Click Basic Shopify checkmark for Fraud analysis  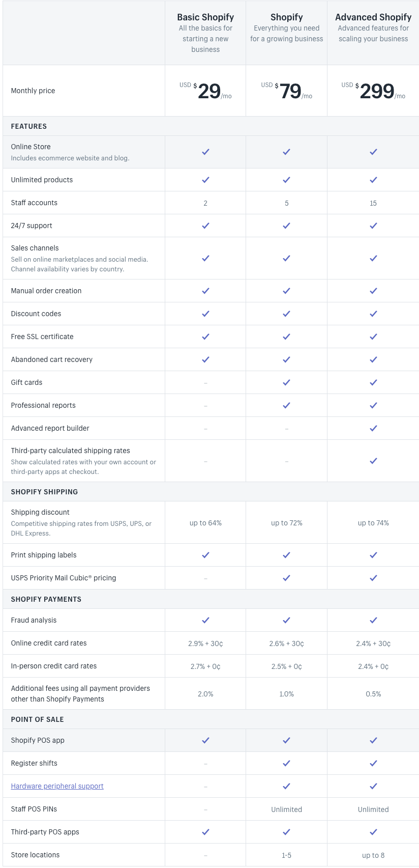pos(205,620)
